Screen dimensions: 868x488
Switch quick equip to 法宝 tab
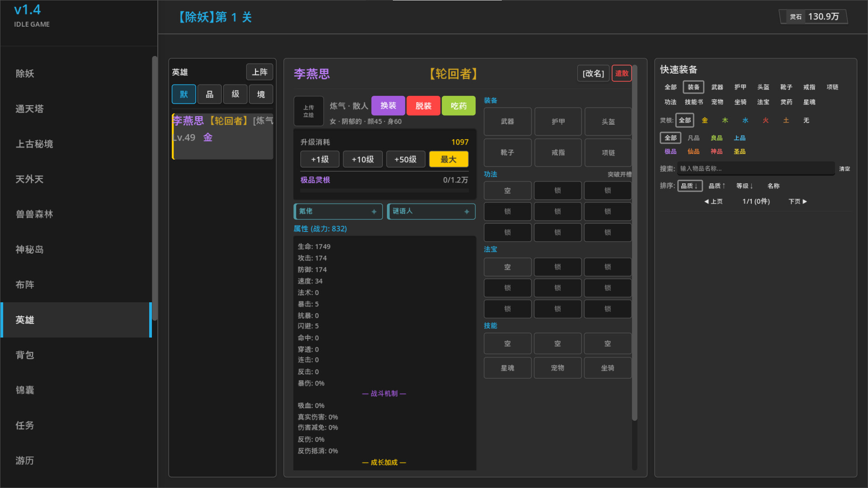(x=763, y=102)
